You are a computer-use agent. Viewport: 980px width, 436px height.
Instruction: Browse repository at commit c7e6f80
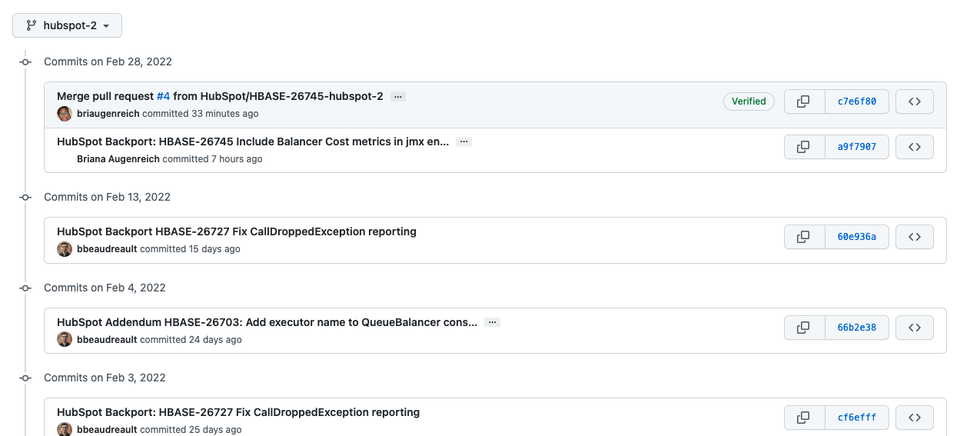coord(915,102)
